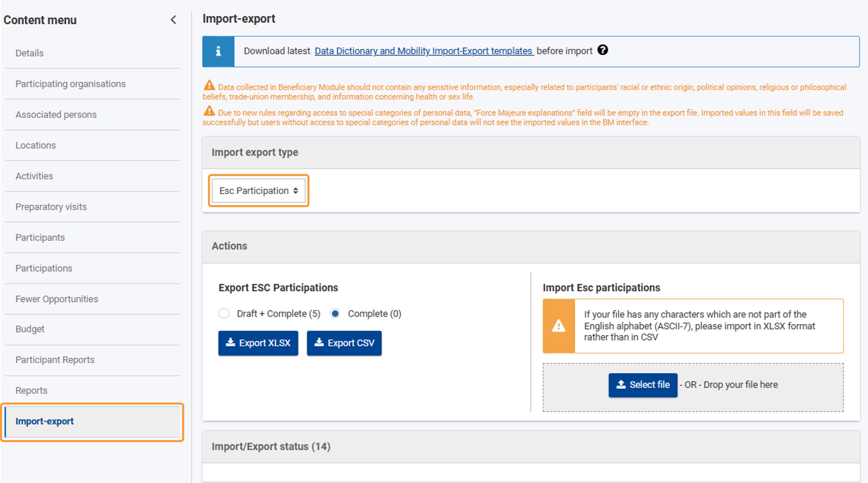The height and width of the screenshot is (483, 868).
Task: Open Participant Reports
Action: 92,360
